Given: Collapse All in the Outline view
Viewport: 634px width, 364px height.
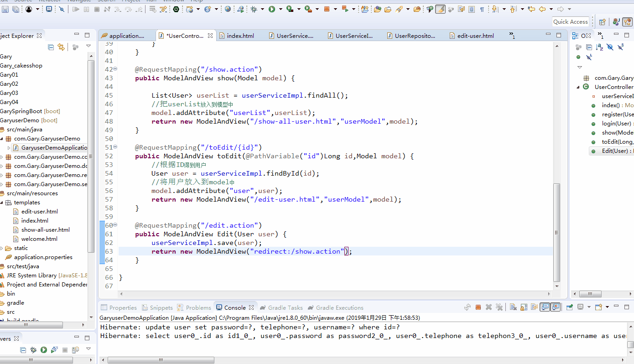Looking at the screenshot, I should [589, 47].
